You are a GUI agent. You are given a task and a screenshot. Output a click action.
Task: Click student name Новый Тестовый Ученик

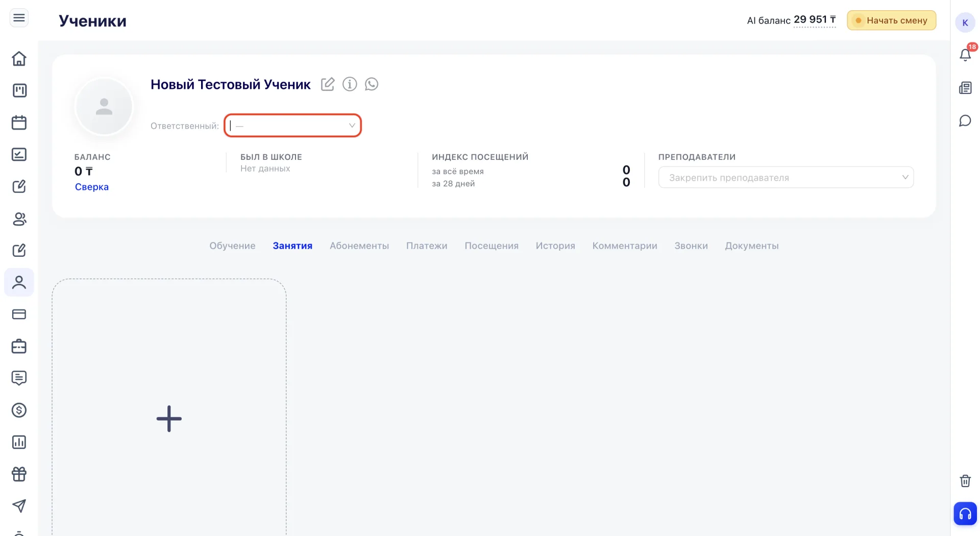[x=231, y=84]
